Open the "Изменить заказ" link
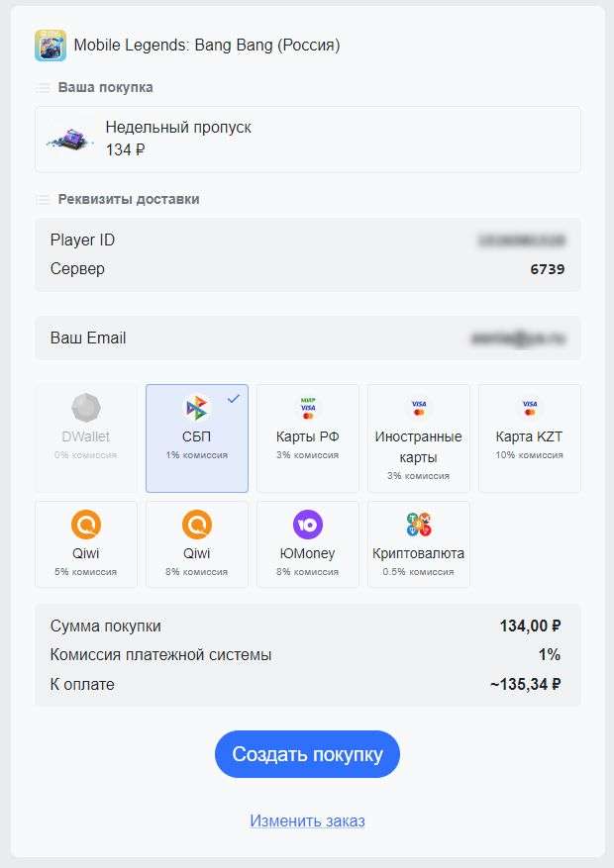 point(307,820)
